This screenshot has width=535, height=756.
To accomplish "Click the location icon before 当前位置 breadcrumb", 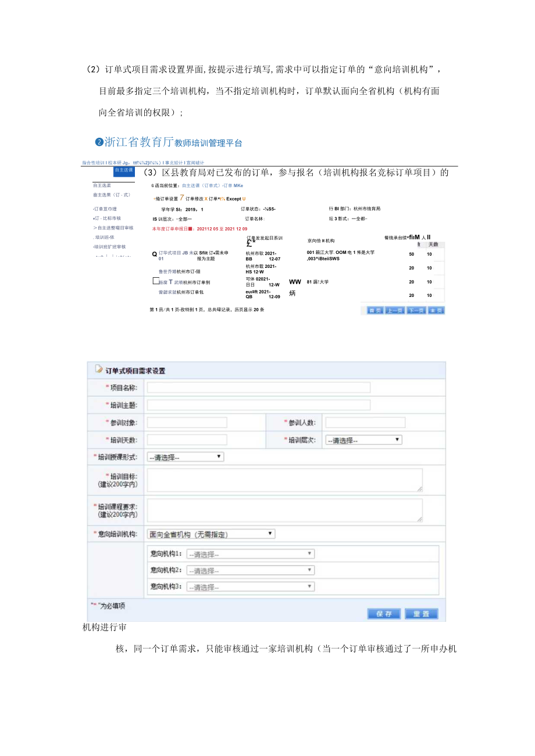I will pyautogui.click(x=152, y=187).
